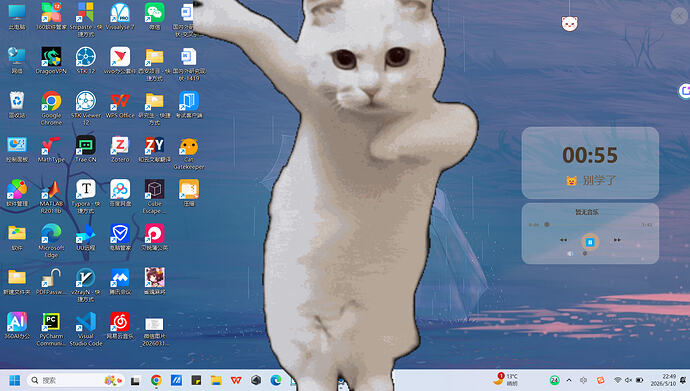Image resolution: width=690 pixels, height=391 pixels.
Task: Open the Windows Start menu
Action: pos(15,380)
